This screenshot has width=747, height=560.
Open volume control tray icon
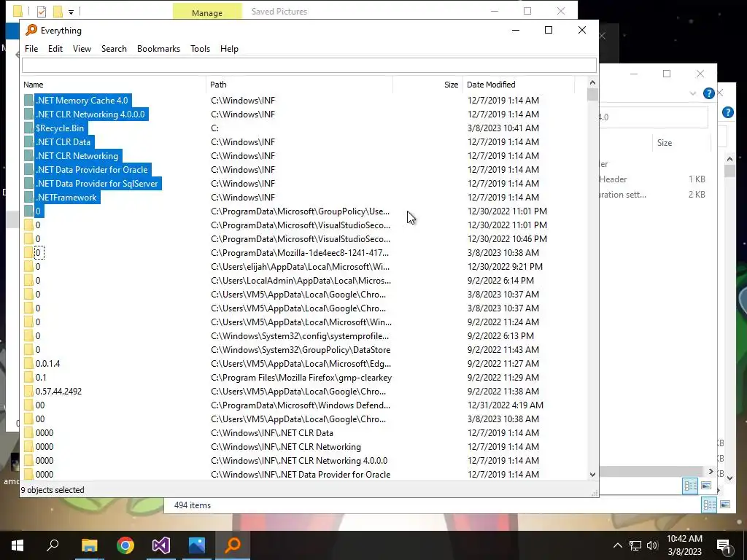click(x=652, y=545)
